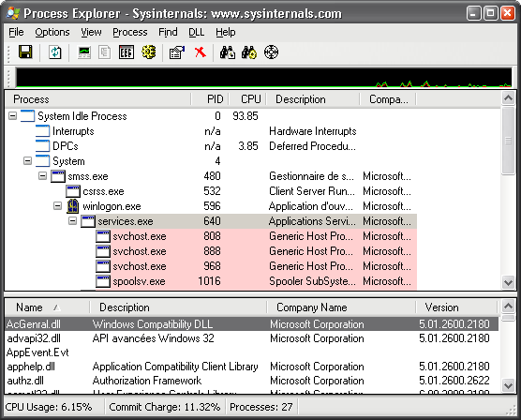This screenshot has height=420, width=521.
Task: Open the View menu
Action: [x=91, y=32]
